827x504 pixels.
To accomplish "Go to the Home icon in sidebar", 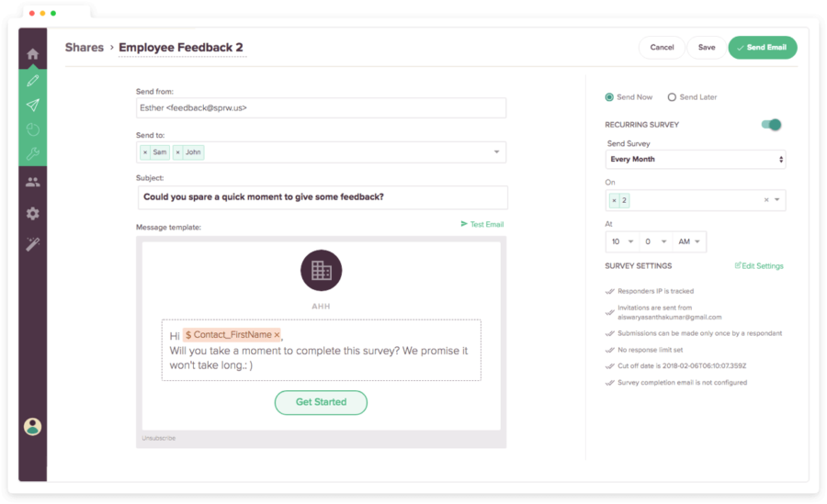I will [33, 54].
